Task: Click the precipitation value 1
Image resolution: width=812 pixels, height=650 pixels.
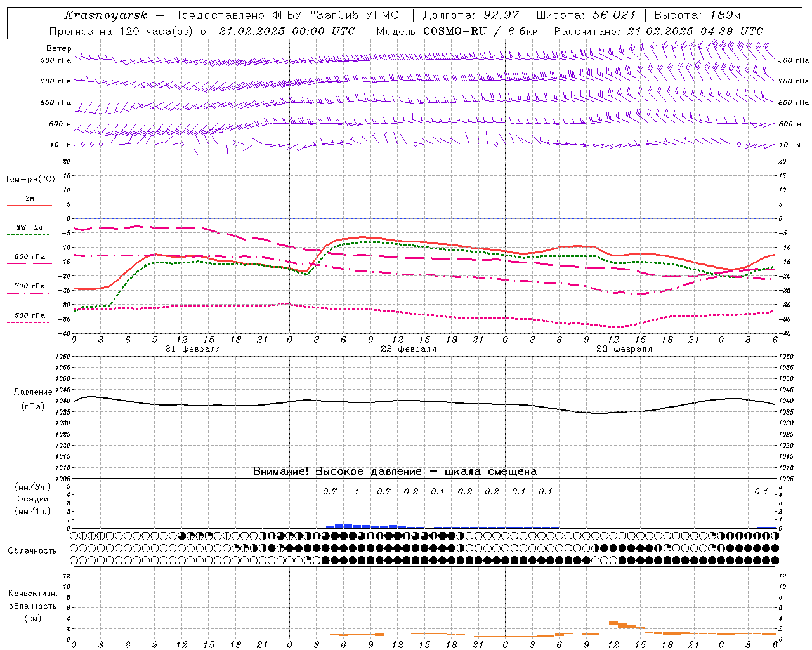Action: [357, 491]
